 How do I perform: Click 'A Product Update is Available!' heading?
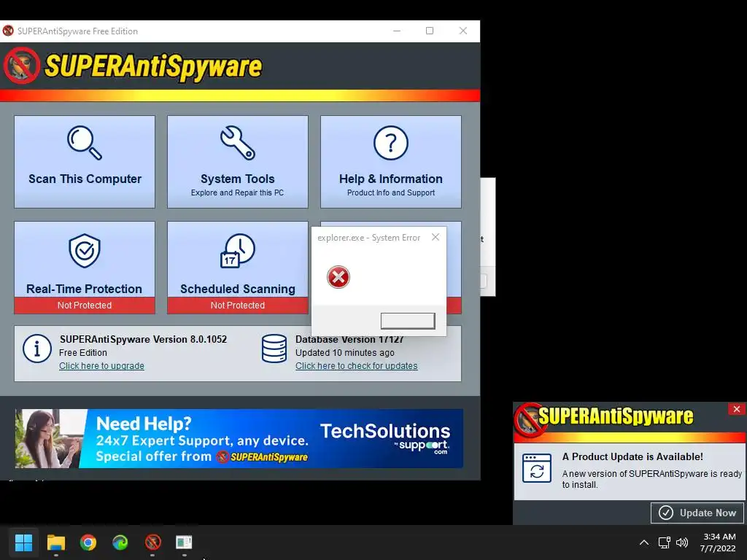[x=632, y=456]
